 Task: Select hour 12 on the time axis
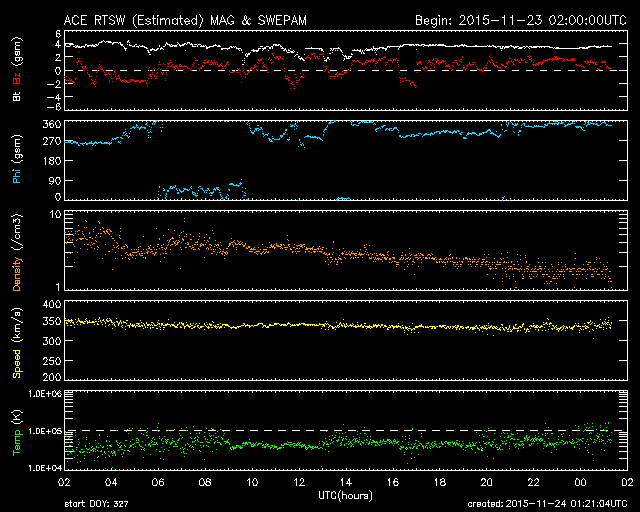[x=299, y=482]
